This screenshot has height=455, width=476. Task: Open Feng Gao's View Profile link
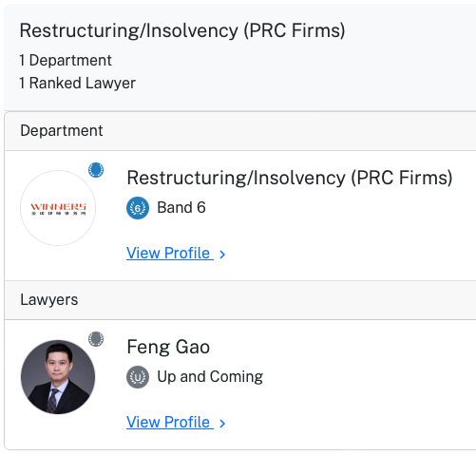[x=170, y=422]
